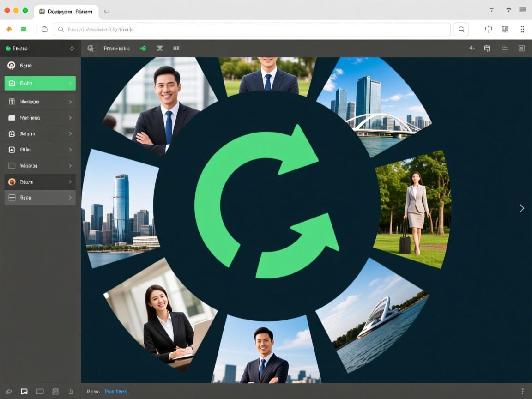Click the green send arrow icon in the toolbar
532x399 pixels.
[x=143, y=48]
